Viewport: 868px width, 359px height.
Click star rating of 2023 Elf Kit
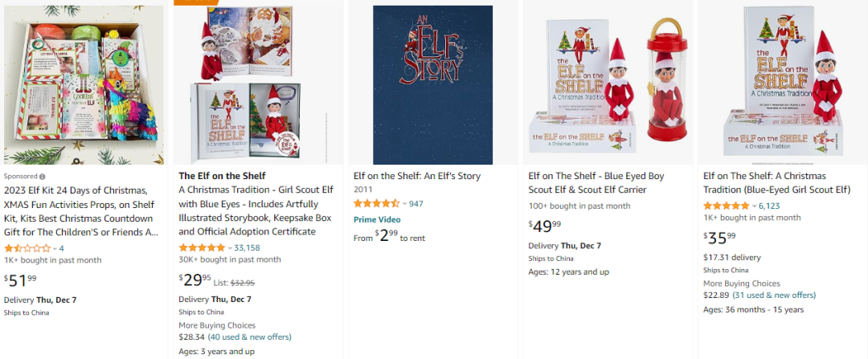27,248
